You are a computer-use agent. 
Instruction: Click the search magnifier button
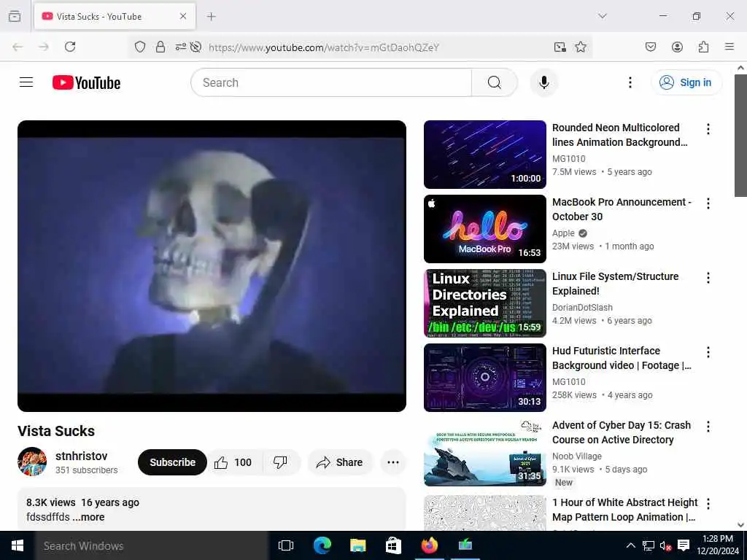[495, 82]
